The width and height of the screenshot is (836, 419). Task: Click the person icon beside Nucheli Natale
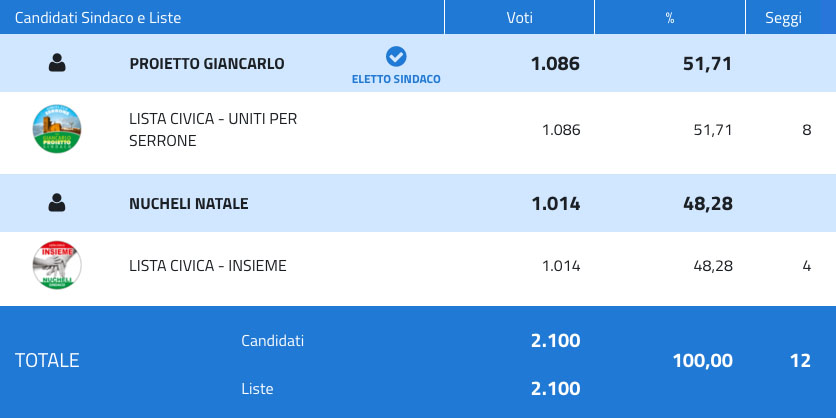point(57,203)
